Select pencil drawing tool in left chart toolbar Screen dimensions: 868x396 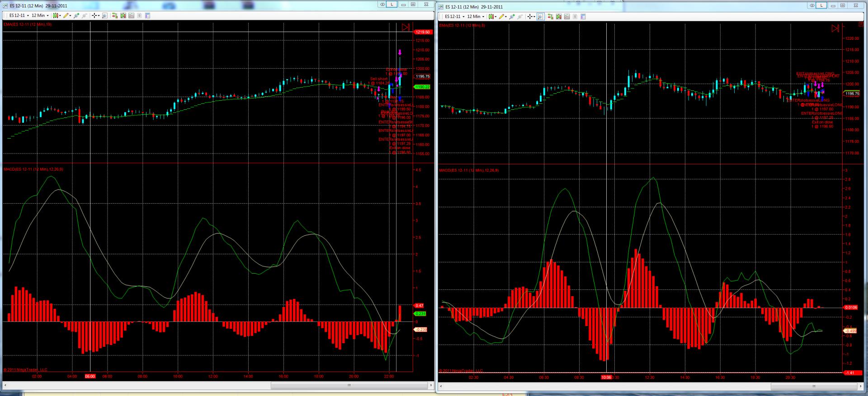(x=66, y=16)
